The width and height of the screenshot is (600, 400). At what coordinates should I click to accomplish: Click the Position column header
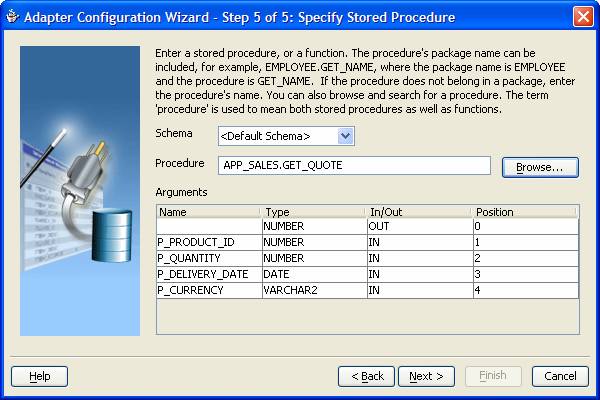524,211
